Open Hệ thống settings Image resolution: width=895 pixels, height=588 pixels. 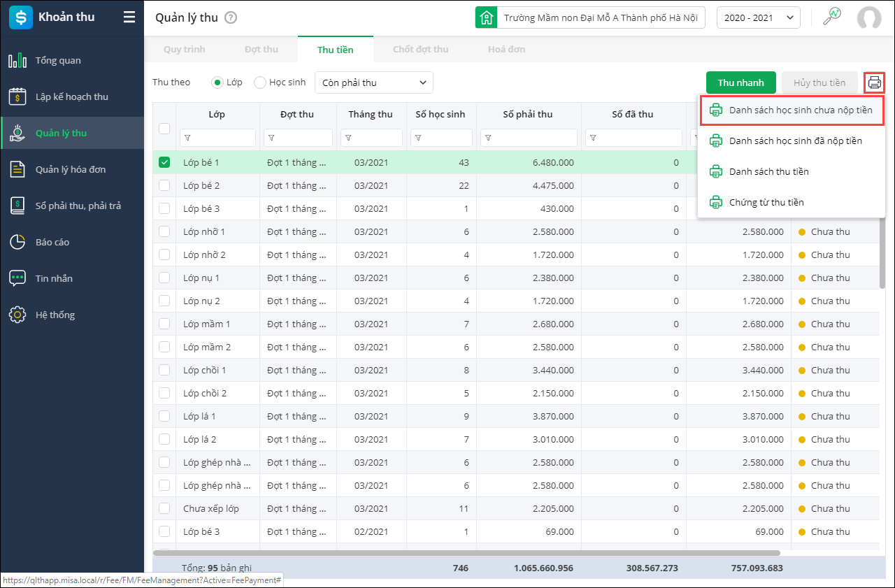click(55, 315)
